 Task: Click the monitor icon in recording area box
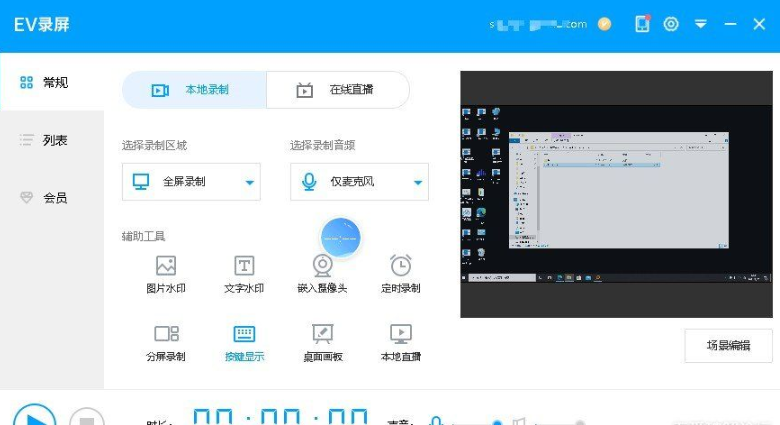[141, 182]
